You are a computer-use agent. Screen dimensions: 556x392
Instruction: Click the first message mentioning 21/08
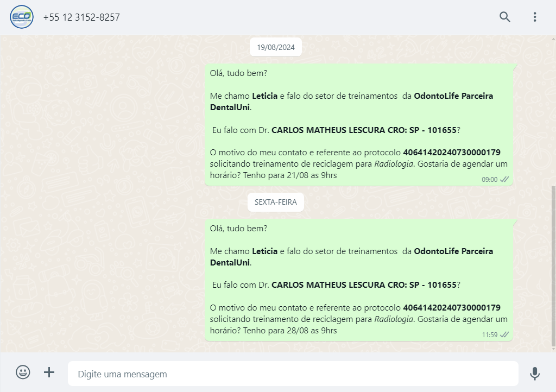coord(359,125)
